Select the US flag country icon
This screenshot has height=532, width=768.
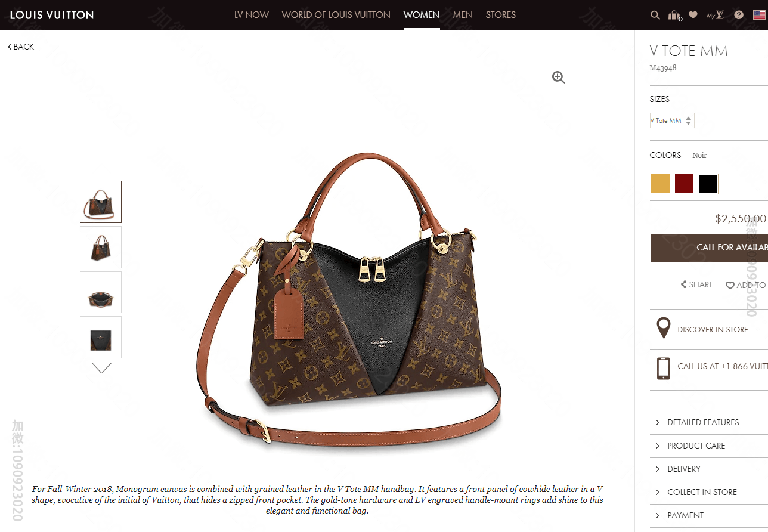(759, 15)
